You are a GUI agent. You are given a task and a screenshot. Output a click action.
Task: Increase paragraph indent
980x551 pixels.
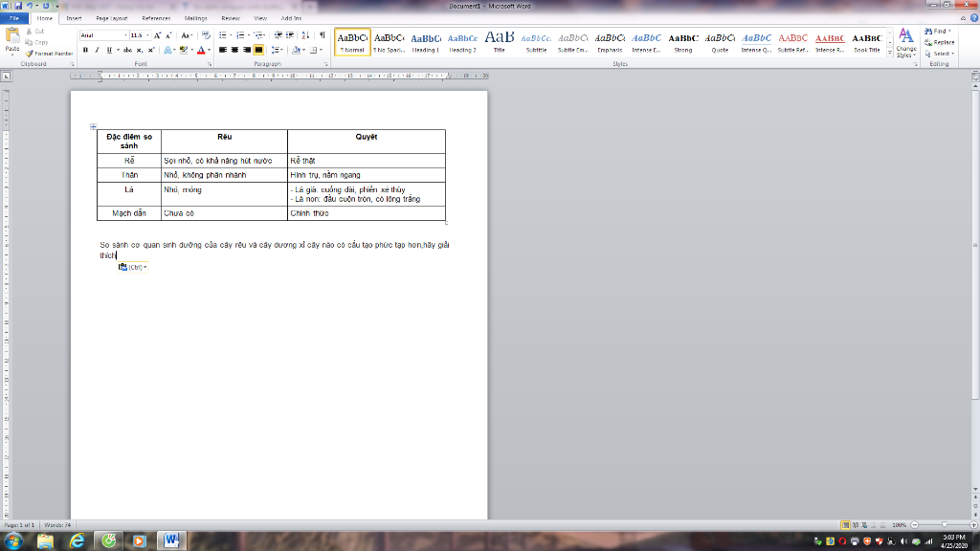click(x=290, y=35)
